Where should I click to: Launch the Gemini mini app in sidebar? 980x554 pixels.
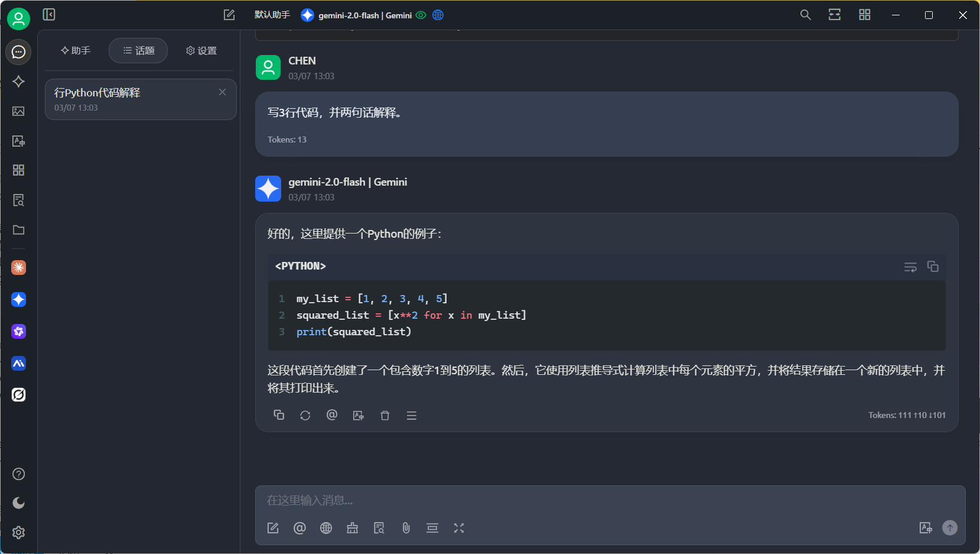[18, 300]
